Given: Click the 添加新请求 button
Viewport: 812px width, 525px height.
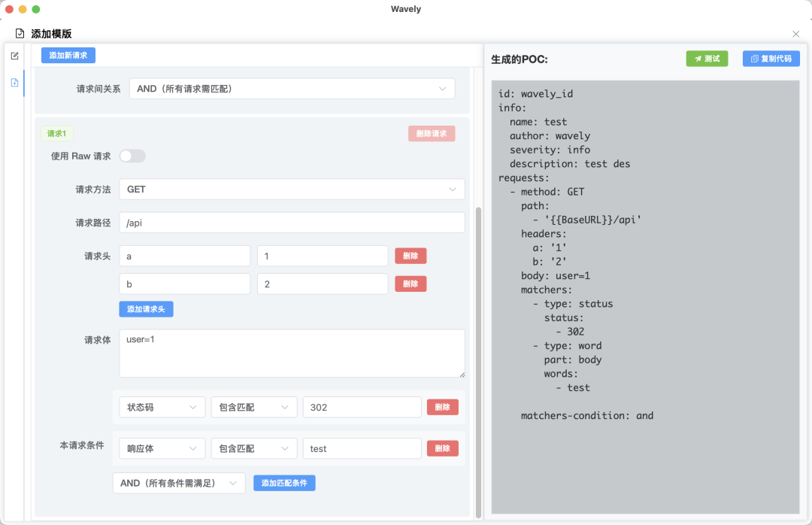Looking at the screenshot, I should point(68,56).
